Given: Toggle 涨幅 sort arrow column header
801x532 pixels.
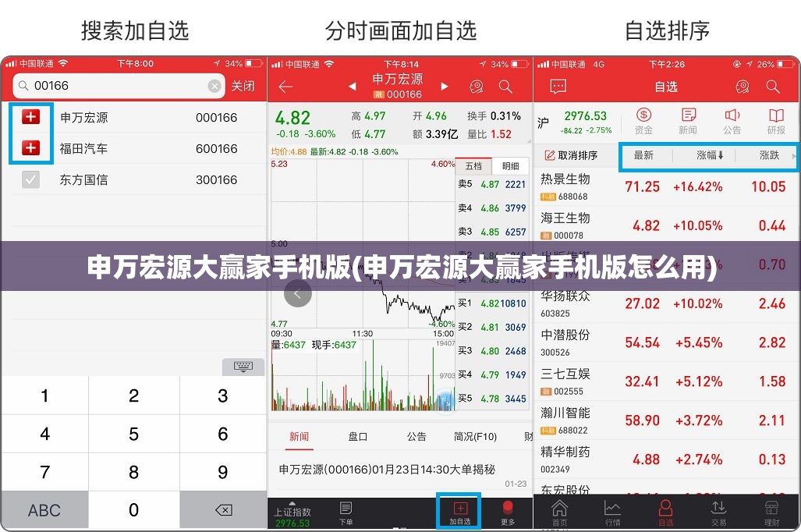Looking at the screenshot, I should click(710, 155).
